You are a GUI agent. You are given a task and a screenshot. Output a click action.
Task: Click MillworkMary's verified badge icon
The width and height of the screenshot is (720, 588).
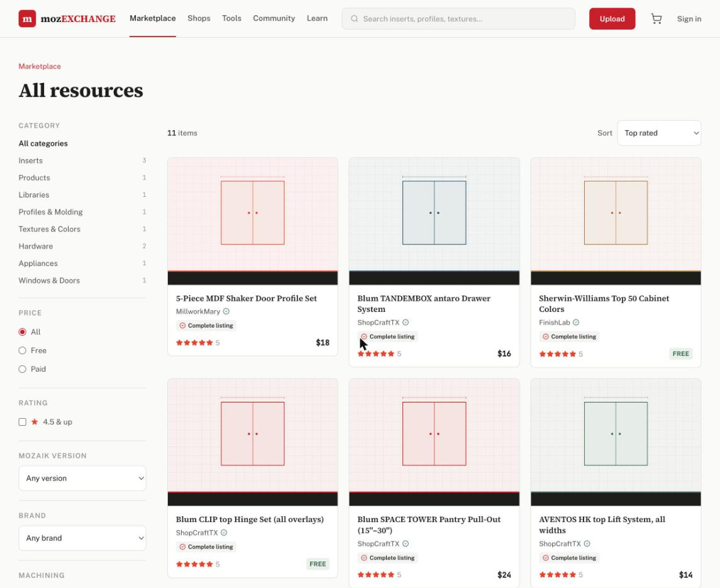pos(226,311)
